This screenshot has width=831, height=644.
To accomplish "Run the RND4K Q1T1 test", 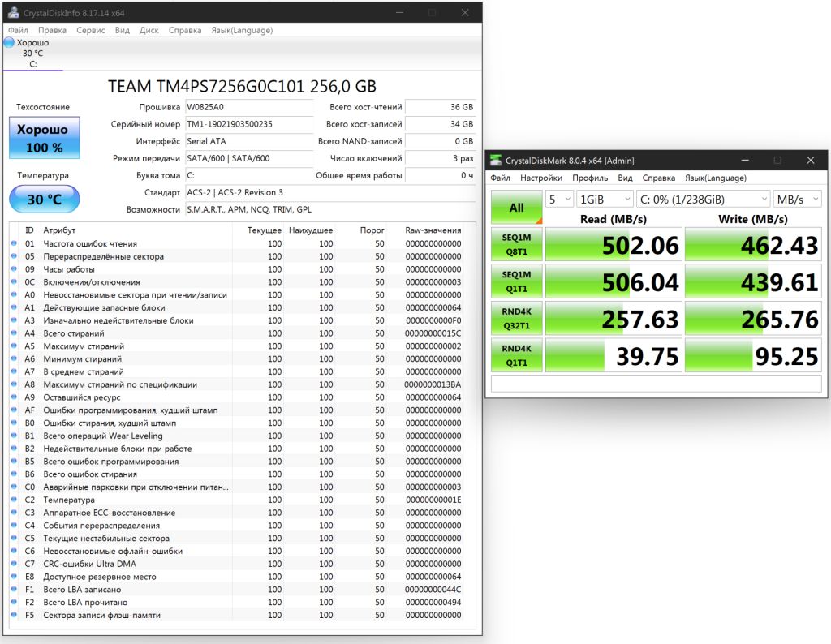I will [517, 355].
